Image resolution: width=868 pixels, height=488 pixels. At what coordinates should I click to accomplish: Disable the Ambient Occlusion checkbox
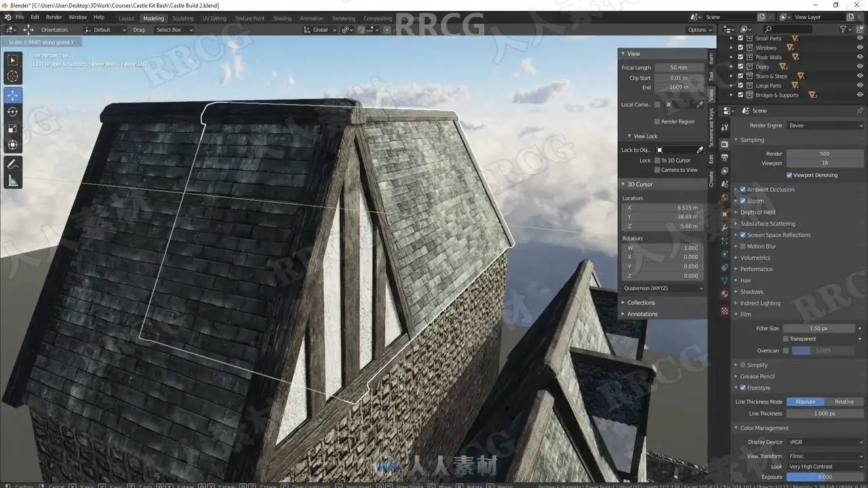(x=743, y=190)
